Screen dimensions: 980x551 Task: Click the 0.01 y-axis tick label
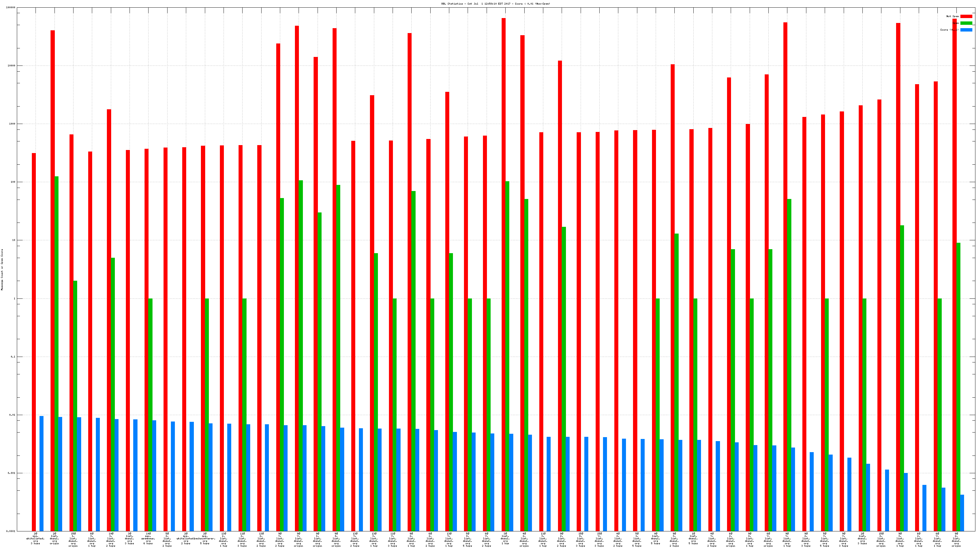13,415
